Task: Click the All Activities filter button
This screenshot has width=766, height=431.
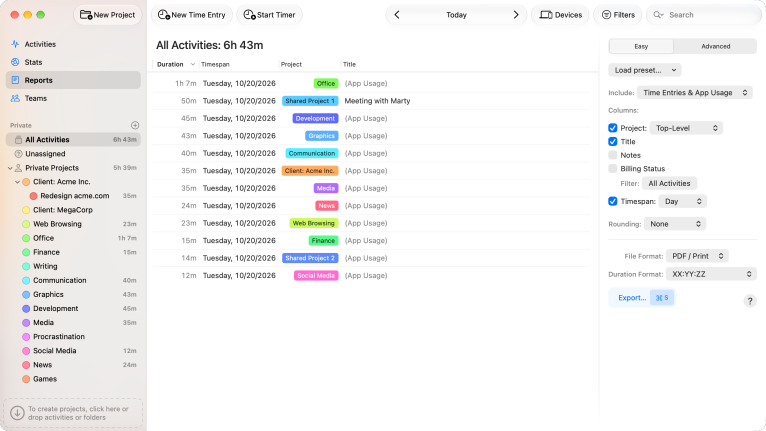Action: 669,183
